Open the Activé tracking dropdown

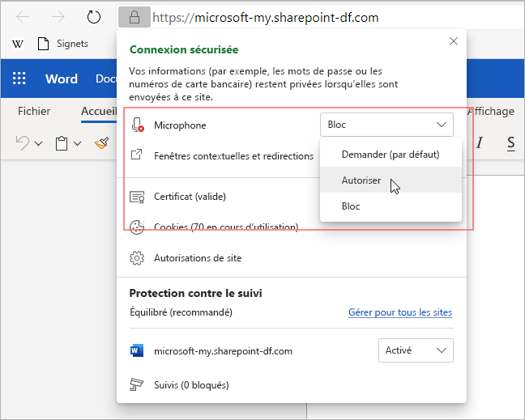tap(416, 350)
